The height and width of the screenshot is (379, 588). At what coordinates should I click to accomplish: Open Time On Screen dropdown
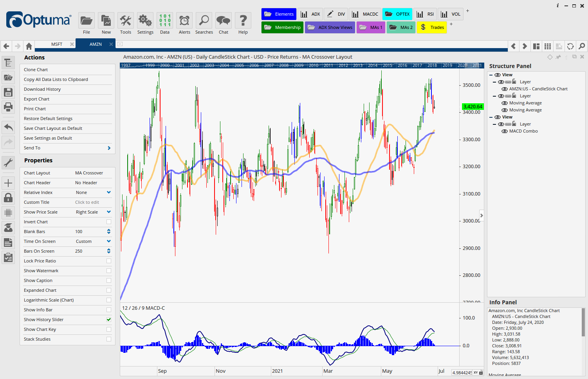pyautogui.click(x=109, y=241)
